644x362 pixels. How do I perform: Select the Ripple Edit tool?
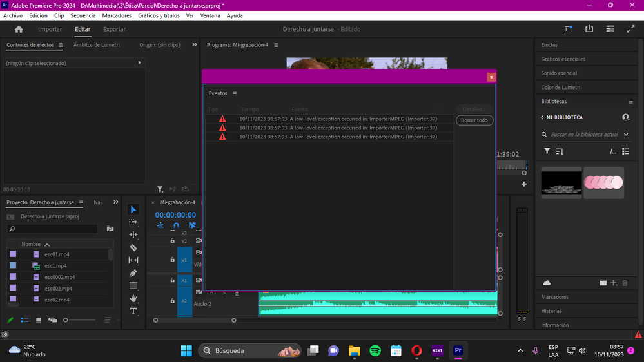click(133, 234)
